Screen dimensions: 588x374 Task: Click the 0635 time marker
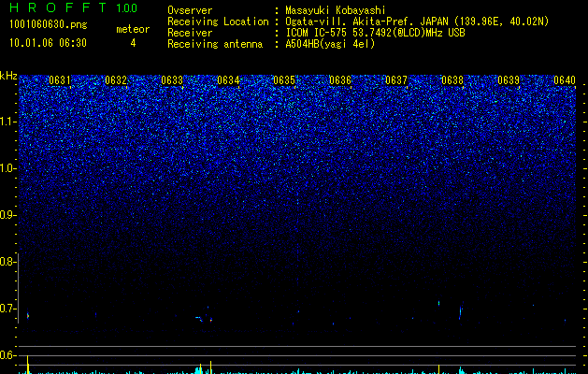tap(284, 80)
